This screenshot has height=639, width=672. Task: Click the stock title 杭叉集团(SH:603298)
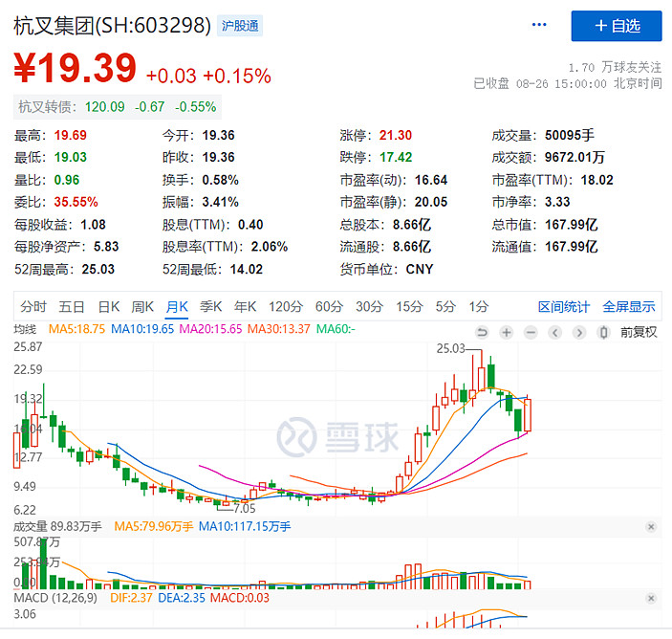[x=112, y=26]
